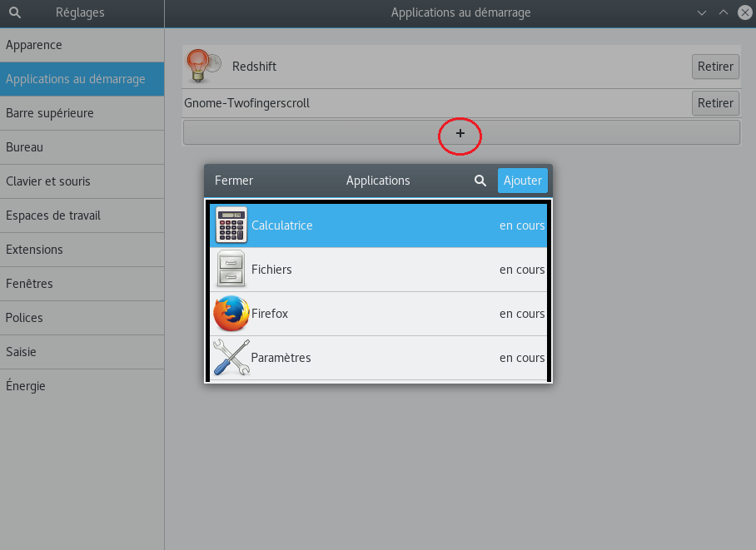The width and height of the screenshot is (756, 550).
Task: Open Espaces de travail settings
Action: [82, 216]
